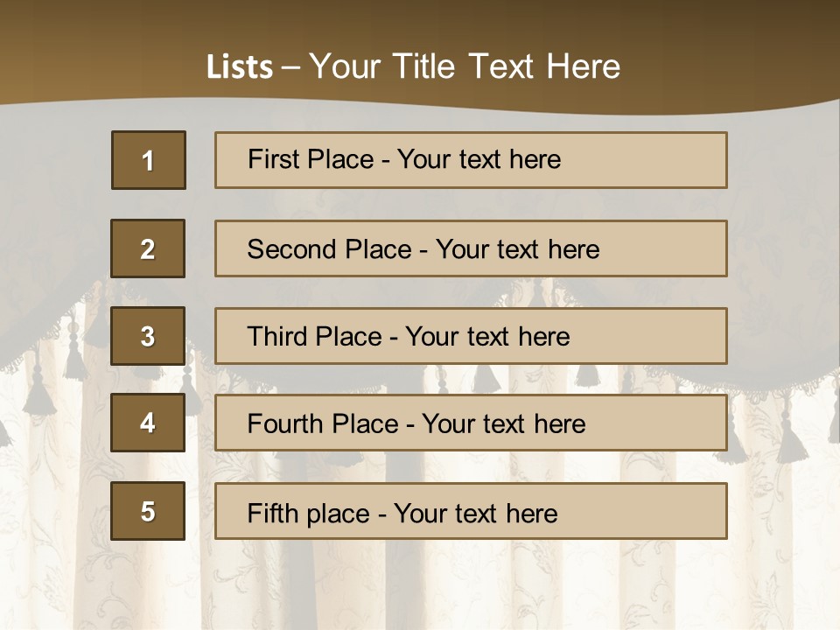
Task: Place cursor on text Third Place
Action: pos(314,336)
